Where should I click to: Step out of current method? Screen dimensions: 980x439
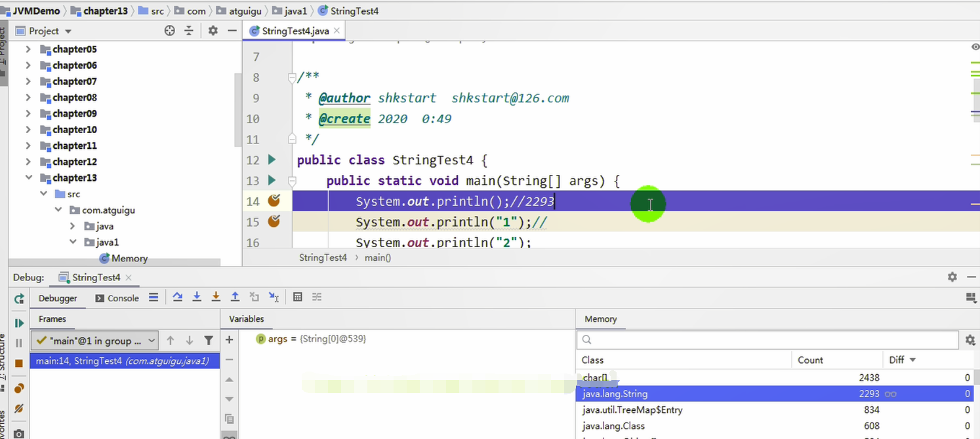pyautogui.click(x=235, y=297)
